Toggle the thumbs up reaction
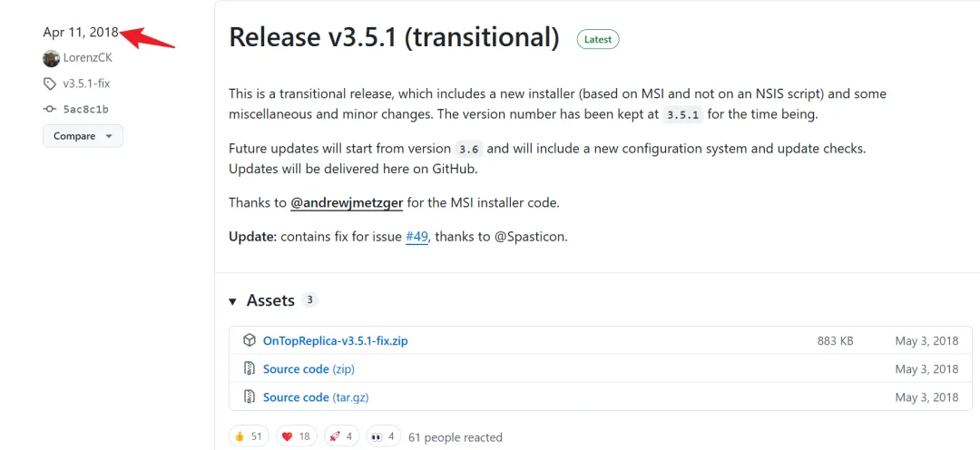Screen dimensions: 980x450 [247, 436]
